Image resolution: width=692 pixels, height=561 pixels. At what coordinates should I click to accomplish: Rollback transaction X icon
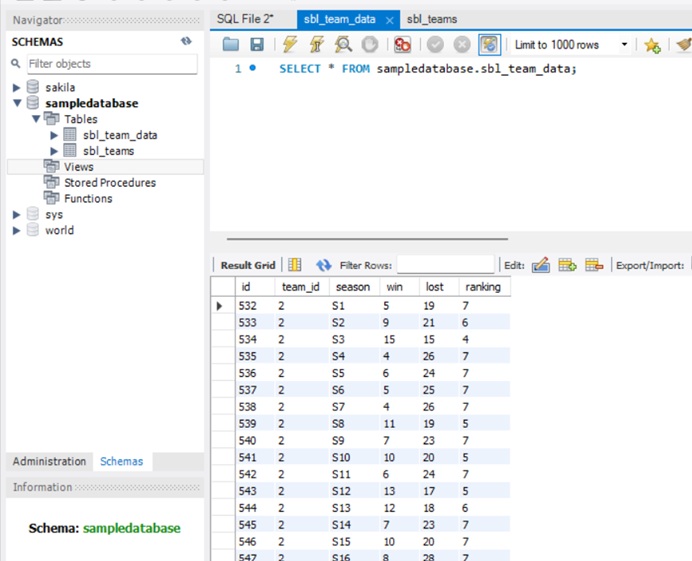click(x=462, y=45)
